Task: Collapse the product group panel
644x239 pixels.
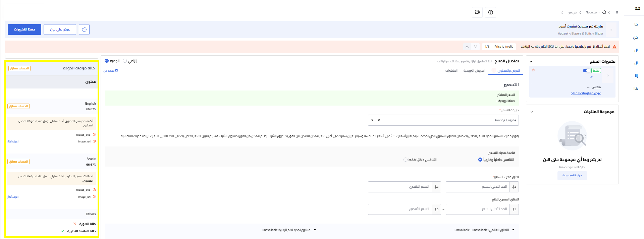Action: [532, 112]
